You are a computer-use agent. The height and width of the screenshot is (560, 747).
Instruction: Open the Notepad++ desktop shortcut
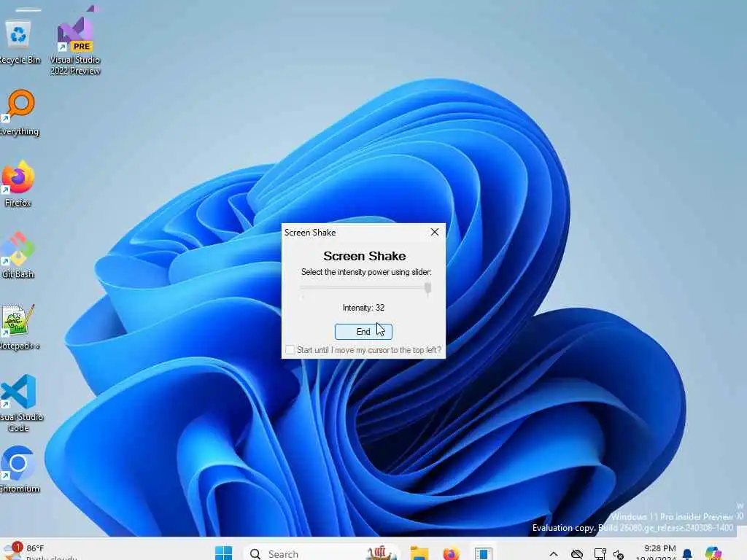click(19, 327)
